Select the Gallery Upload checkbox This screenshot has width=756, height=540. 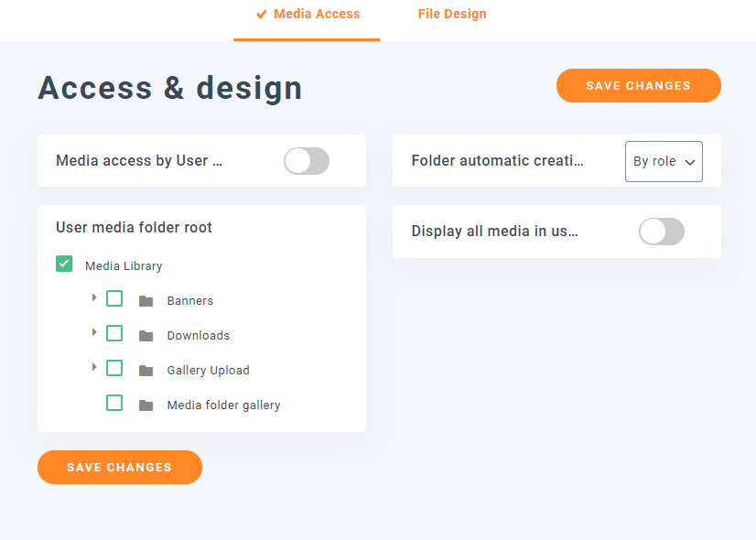(114, 368)
